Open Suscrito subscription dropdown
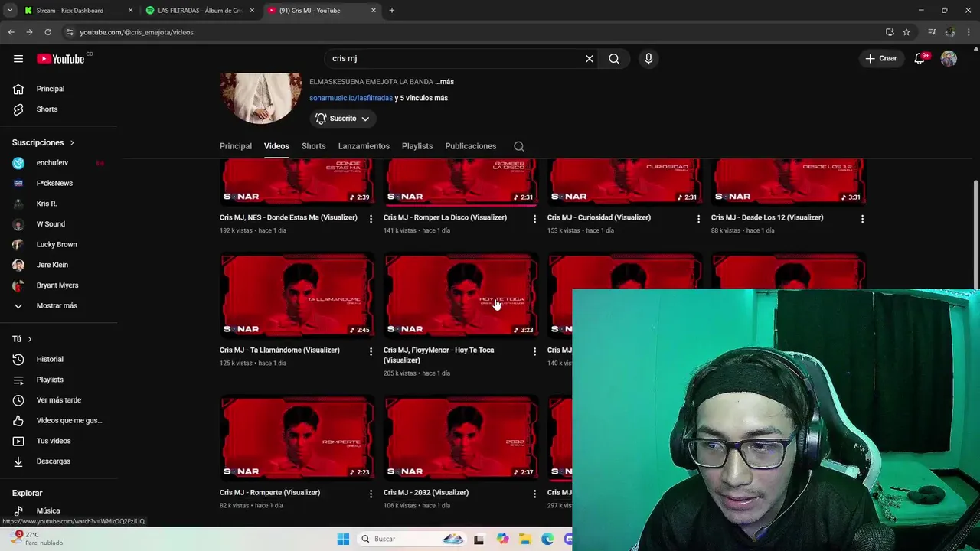980x551 pixels. (x=343, y=119)
